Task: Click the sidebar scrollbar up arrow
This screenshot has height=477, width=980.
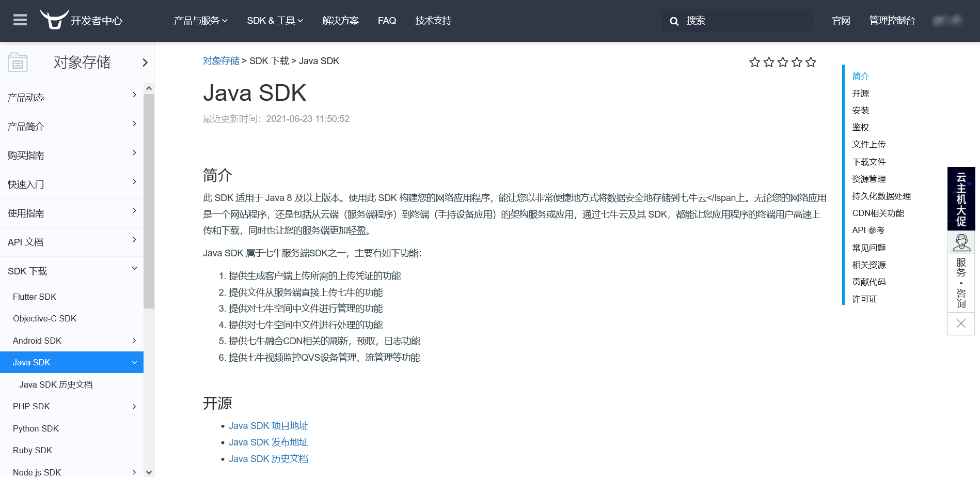Action: coord(149,88)
